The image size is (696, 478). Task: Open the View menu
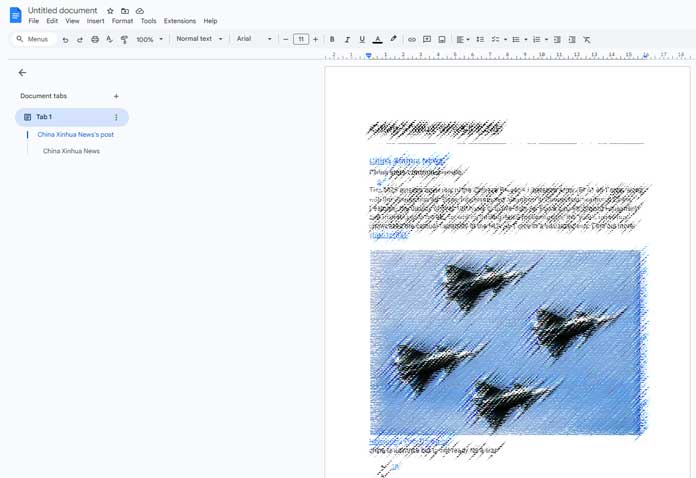point(72,21)
